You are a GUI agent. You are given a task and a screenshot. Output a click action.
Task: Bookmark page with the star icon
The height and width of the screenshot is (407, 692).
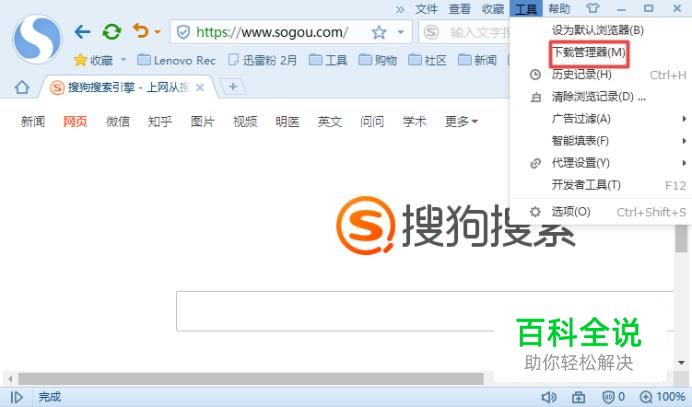point(379,32)
